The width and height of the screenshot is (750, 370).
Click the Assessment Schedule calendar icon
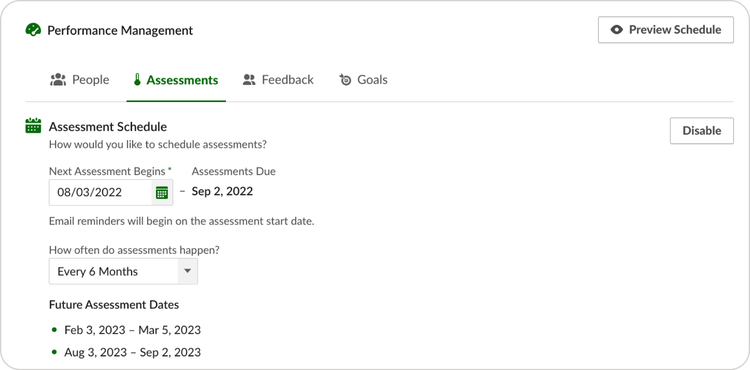click(x=33, y=126)
